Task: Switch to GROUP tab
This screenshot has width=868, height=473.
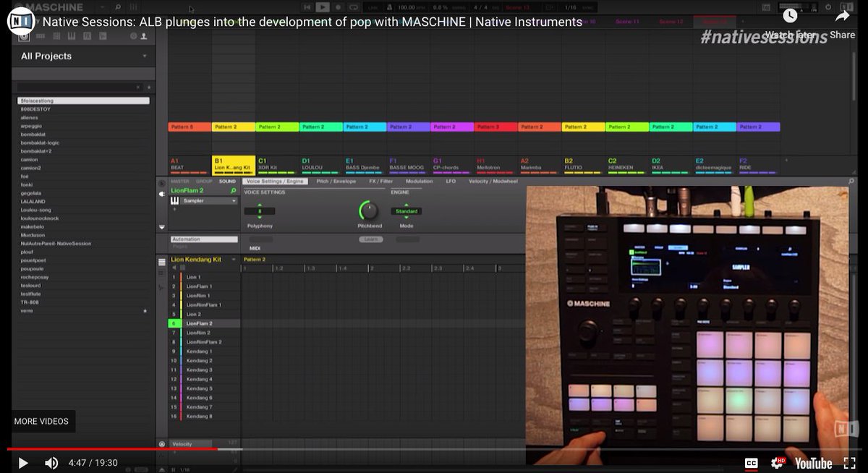Action: point(204,181)
